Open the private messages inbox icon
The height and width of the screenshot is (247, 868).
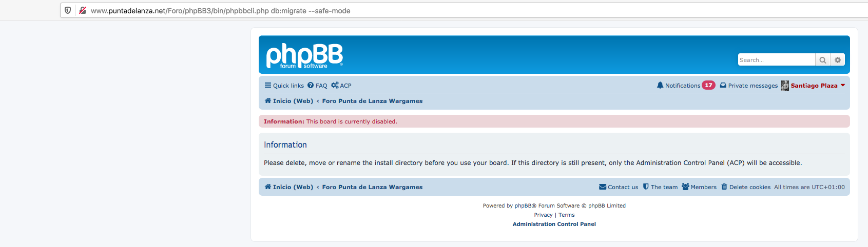(723, 86)
